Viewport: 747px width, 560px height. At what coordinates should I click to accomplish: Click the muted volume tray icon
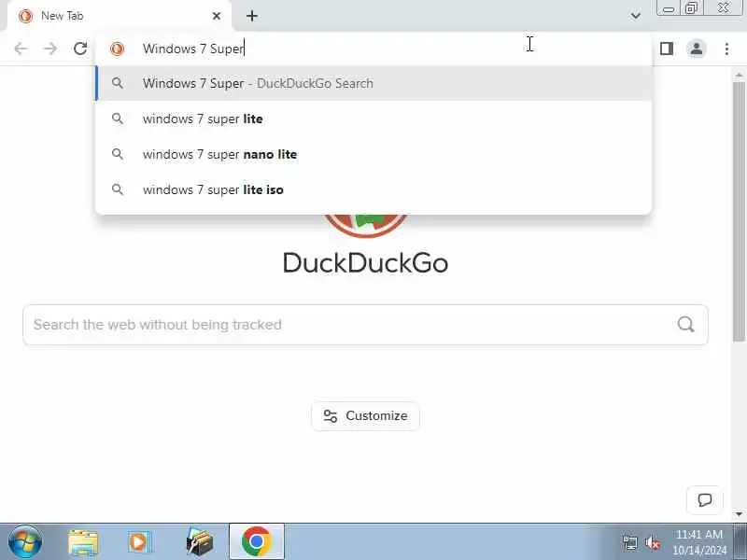pos(653,543)
